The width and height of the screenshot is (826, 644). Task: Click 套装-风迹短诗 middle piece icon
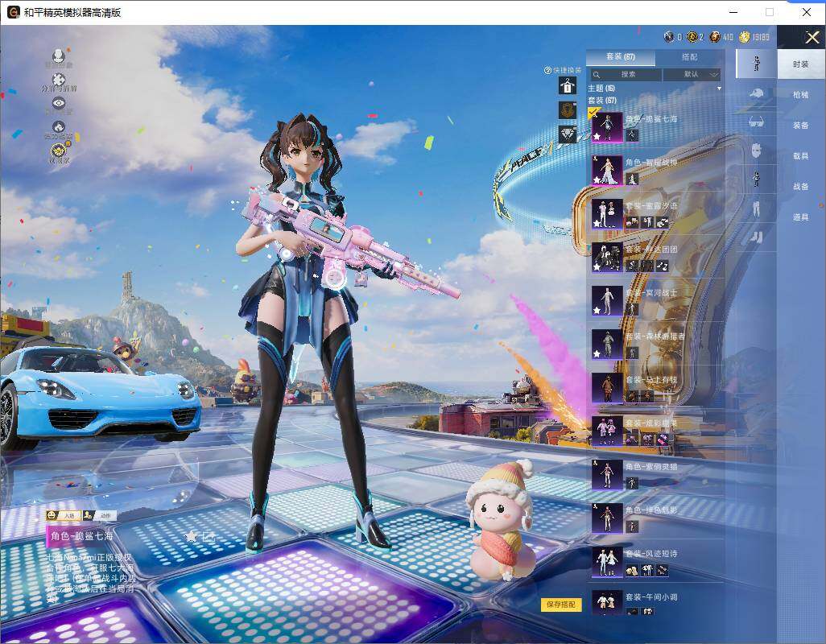pos(647,570)
